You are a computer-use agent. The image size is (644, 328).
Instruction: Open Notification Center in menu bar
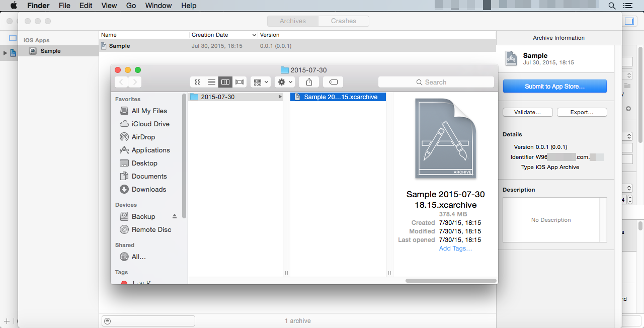[628, 6]
